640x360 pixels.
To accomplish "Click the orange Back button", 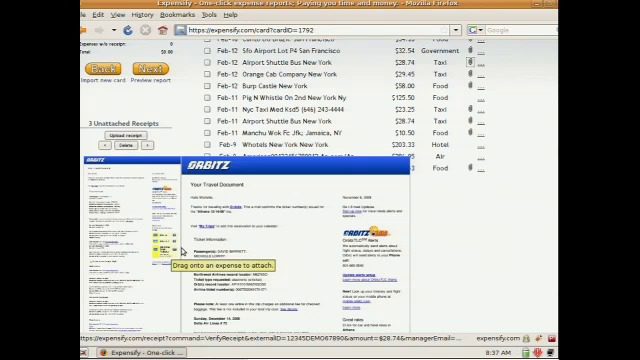I will pos(103,69).
